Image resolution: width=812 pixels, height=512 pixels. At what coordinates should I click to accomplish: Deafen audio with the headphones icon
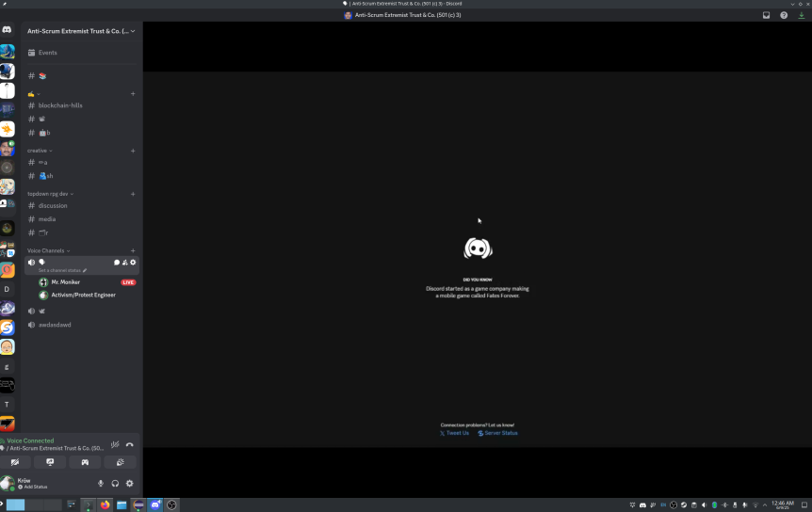[x=115, y=484]
